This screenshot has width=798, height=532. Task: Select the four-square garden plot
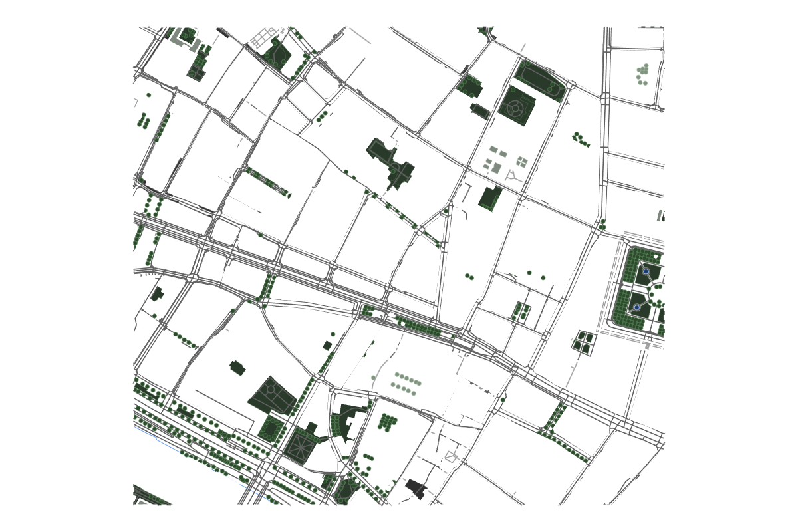tap(583, 342)
